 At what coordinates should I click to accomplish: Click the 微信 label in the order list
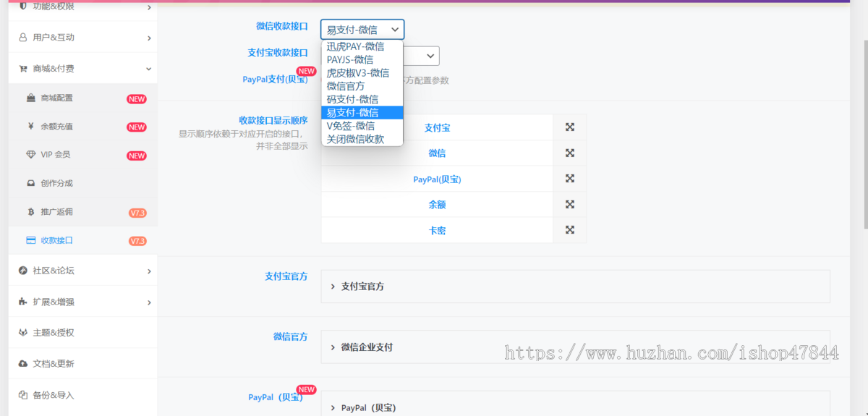(438, 153)
